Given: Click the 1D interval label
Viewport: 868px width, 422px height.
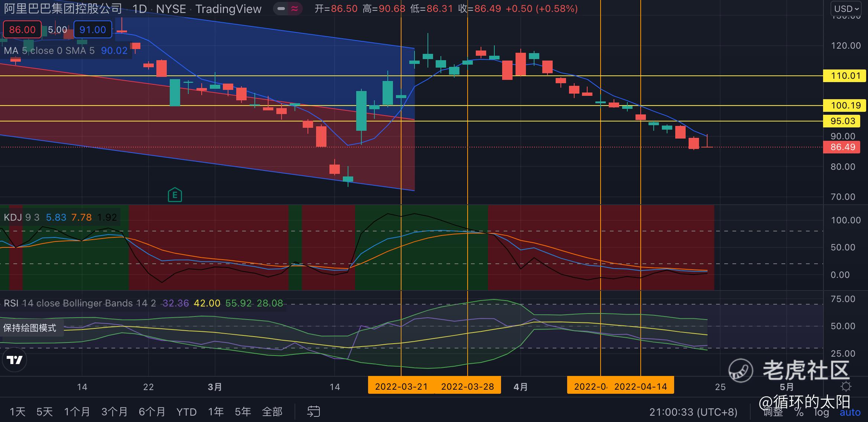Looking at the screenshot, I should coord(140,9).
